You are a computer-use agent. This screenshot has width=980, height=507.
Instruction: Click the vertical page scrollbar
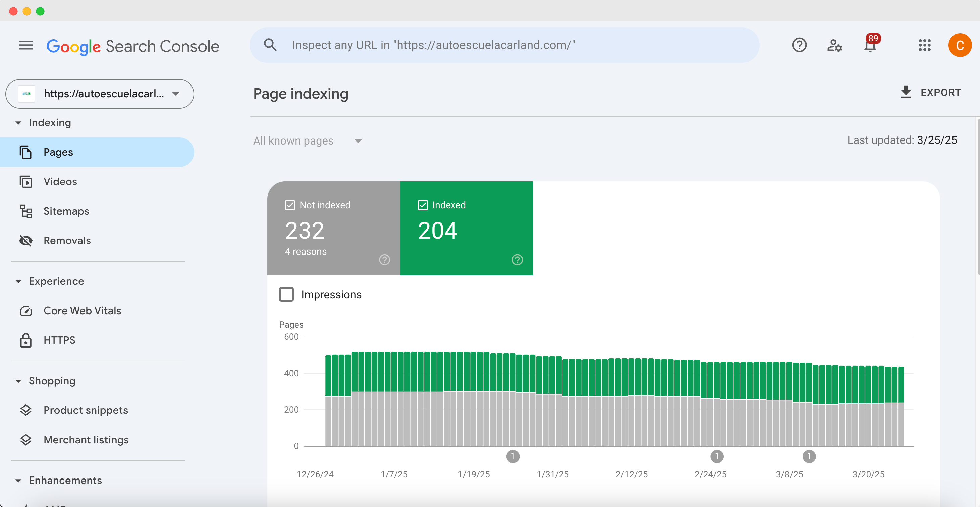[978, 197]
